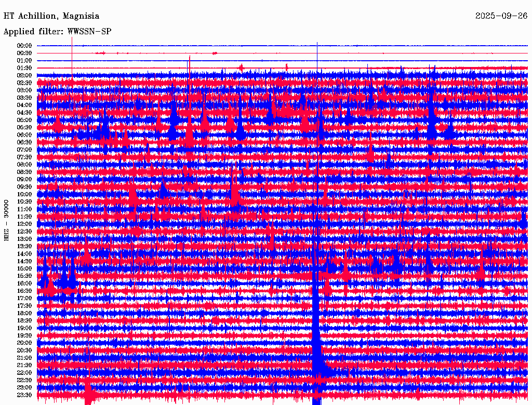Click the 01:00 time row label

(24, 60)
